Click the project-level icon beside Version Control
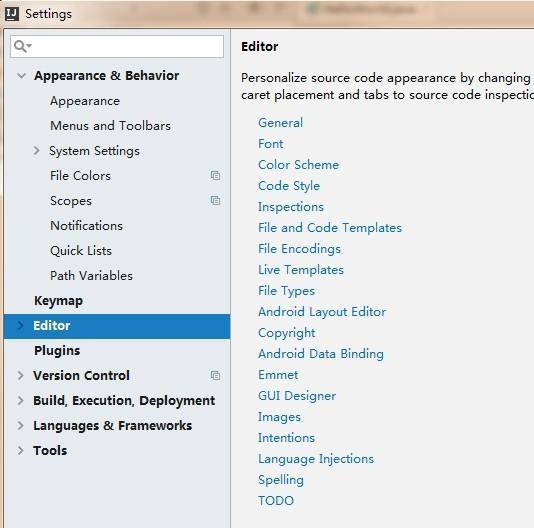This screenshot has height=528, width=534. (x=215, y=375)
